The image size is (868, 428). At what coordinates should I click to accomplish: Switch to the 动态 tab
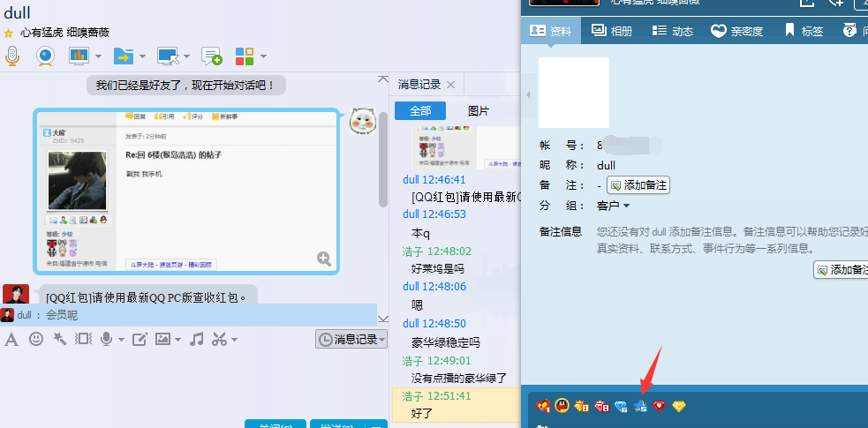(x=672, y=31)
